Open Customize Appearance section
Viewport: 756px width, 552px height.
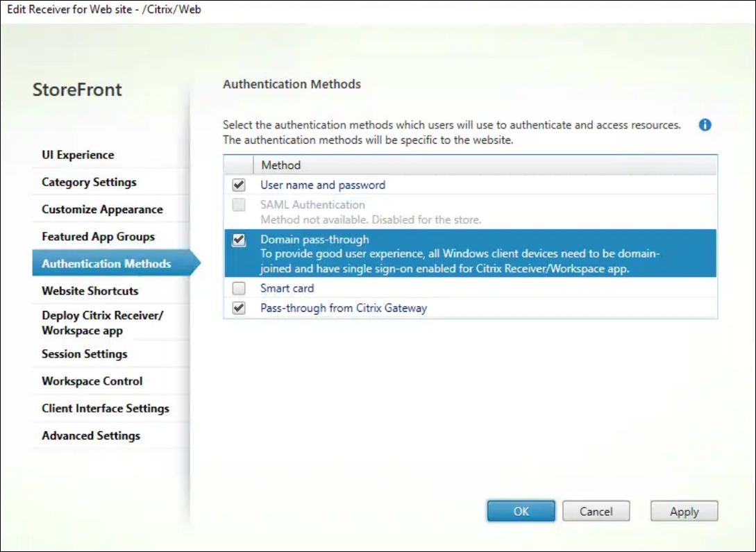coord(111,209)
